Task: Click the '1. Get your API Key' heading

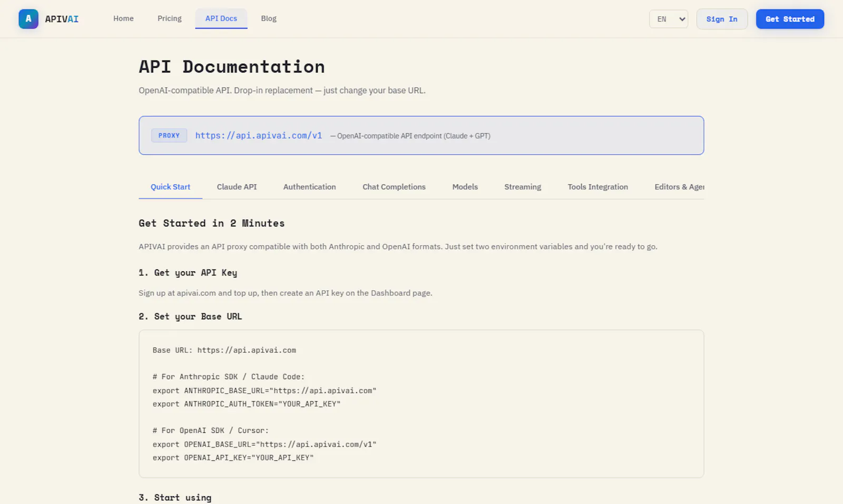Action: pos(188,273)
